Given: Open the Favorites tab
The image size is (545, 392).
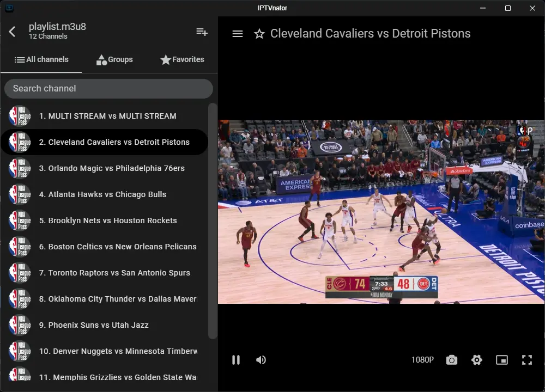Looking at the screenshot, I should coord(182,60).
